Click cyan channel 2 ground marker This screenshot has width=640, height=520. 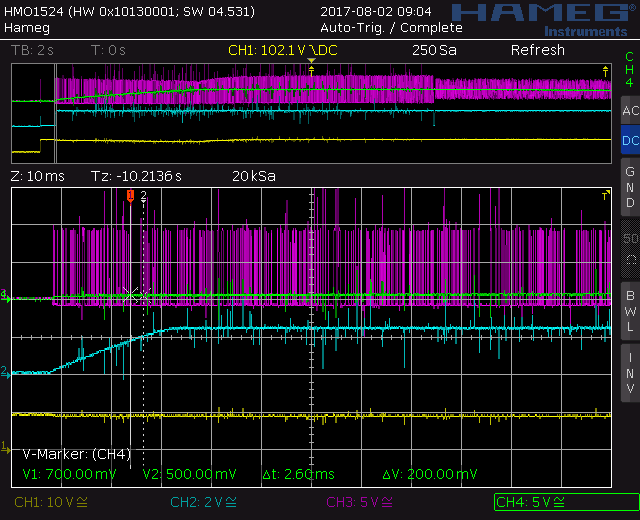[5, 372]
